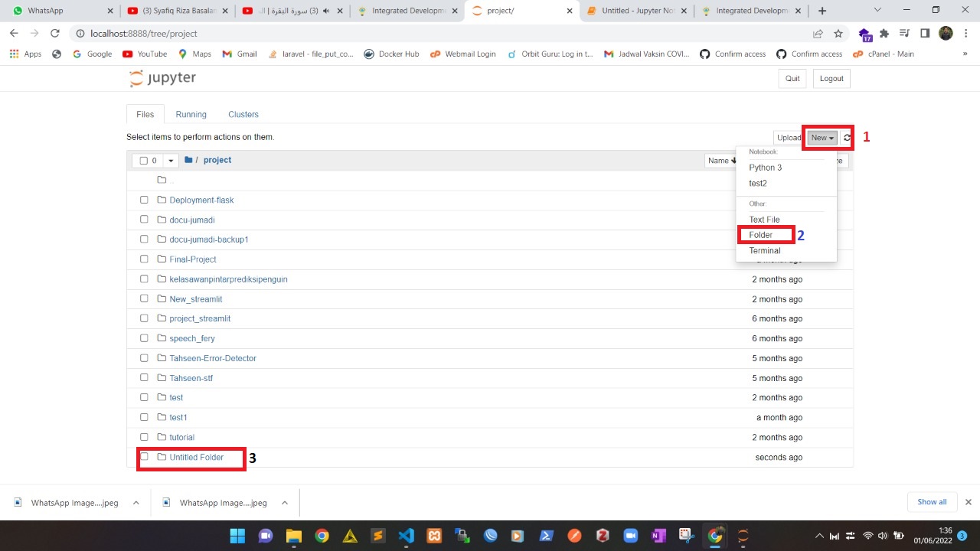Switch to Untitled Jupyter Notebook tab
The image size is (980, 551).
tap(637, 11)
